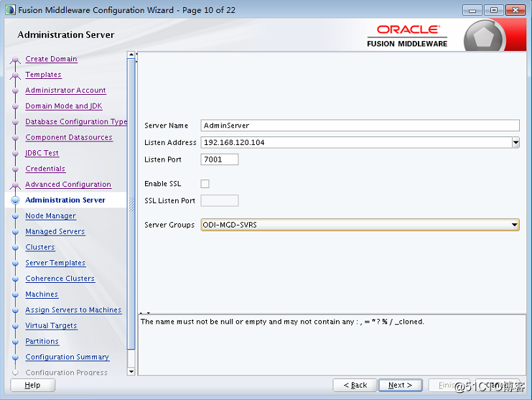532x400 pixels.
Task: Click the Virtual Targets bullet icon
Action: pos(15,326)
